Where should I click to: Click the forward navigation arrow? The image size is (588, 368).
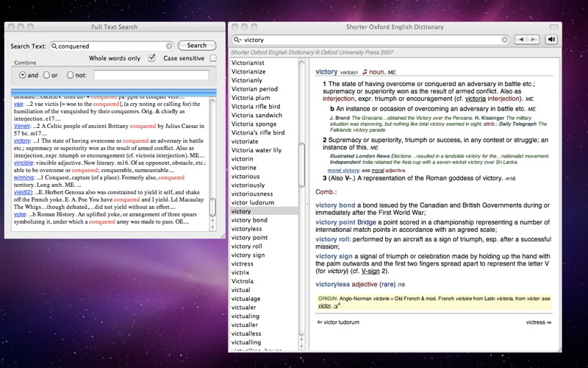[x=534, y=40]
